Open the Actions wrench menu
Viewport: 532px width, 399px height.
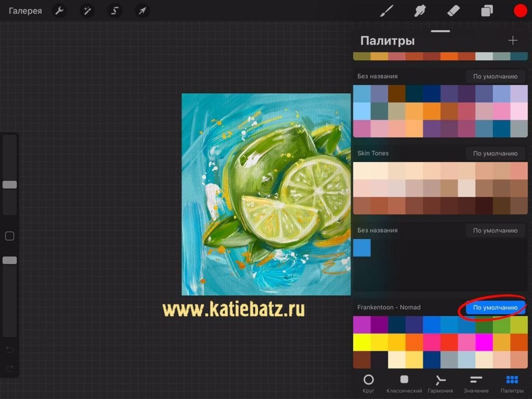point(59,11)
